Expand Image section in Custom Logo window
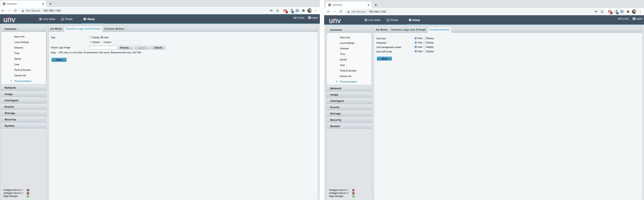Screen dimensions: 644x200 click(x=23, y=94)
